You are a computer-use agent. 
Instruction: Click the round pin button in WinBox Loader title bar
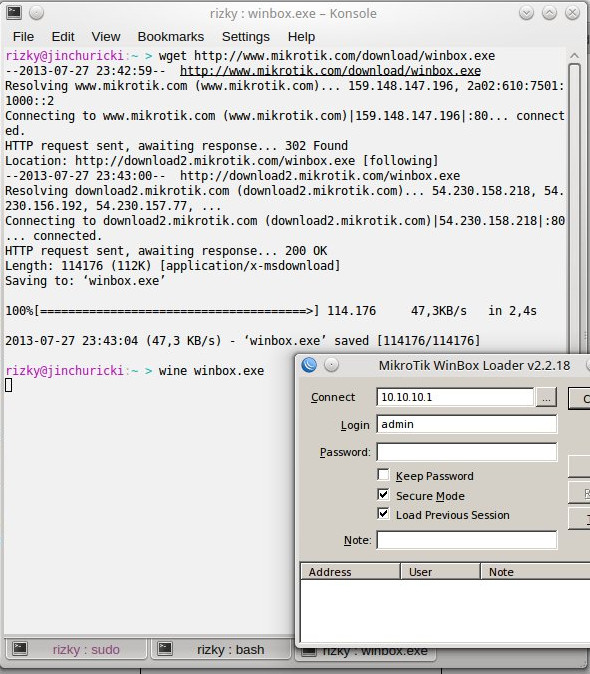[x=331, y=365]
